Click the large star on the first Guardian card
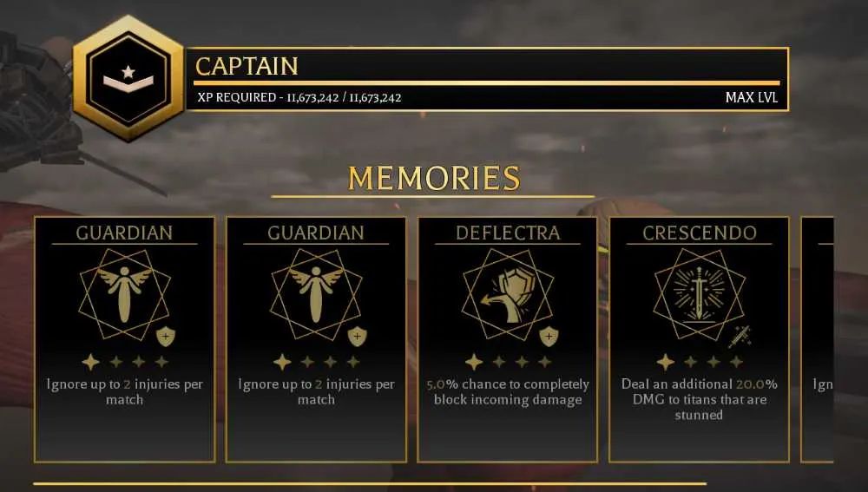 click(91, 362)
